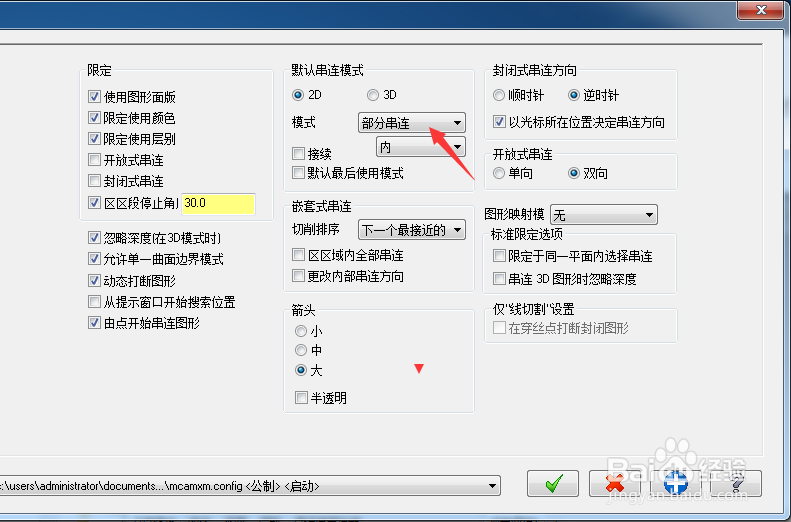Enable 限定于同一平面内选择串连 checkbox

[499, 256]
